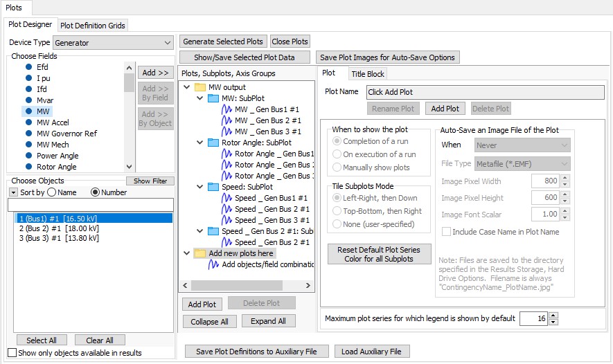Click the Speed _ Gen Bus 3 #1 waveform icon
Image resolution: width=613 pixels, height=364 pixels.
tap(226, 220)
